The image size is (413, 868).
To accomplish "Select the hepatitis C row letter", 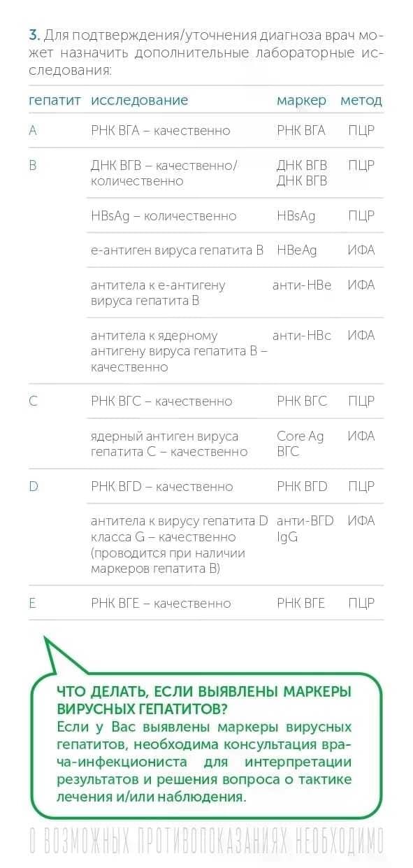I will pos(33,402).
